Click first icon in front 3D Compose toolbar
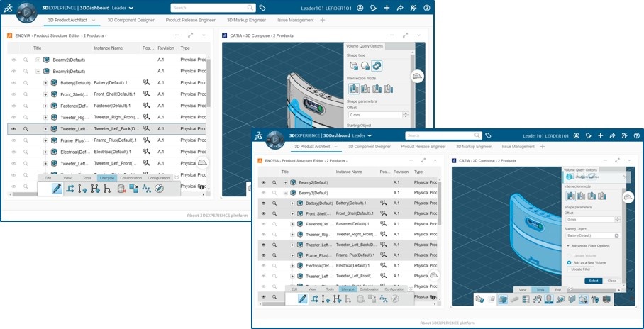Viewport: 644px width, 329px height. (x=479, y=299)
